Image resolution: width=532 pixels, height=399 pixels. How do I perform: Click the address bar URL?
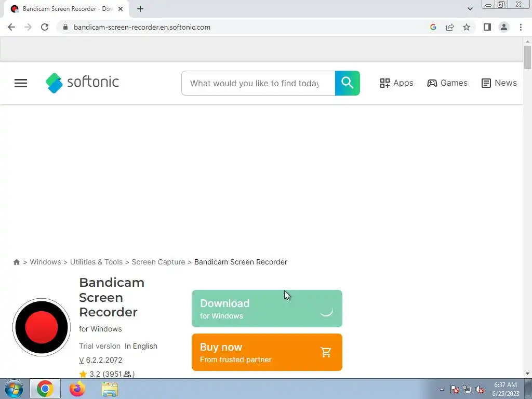pos(142,27)
